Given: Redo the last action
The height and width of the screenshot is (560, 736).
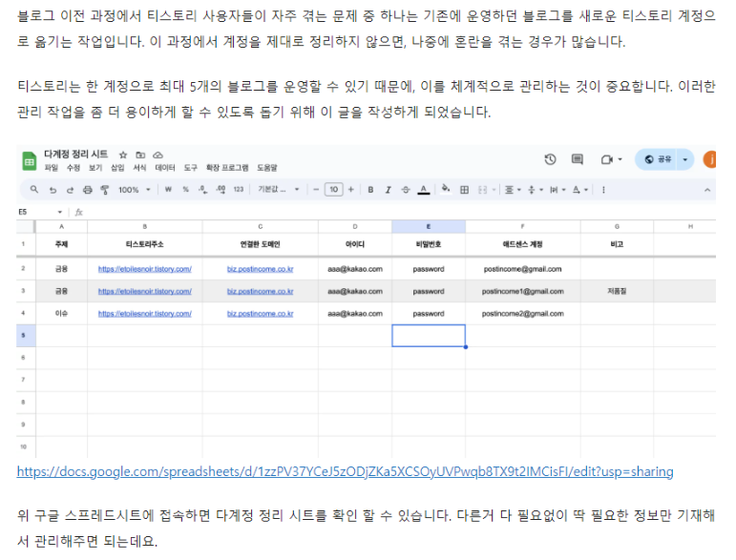Looking at the screenshot, I should [70, 190].
